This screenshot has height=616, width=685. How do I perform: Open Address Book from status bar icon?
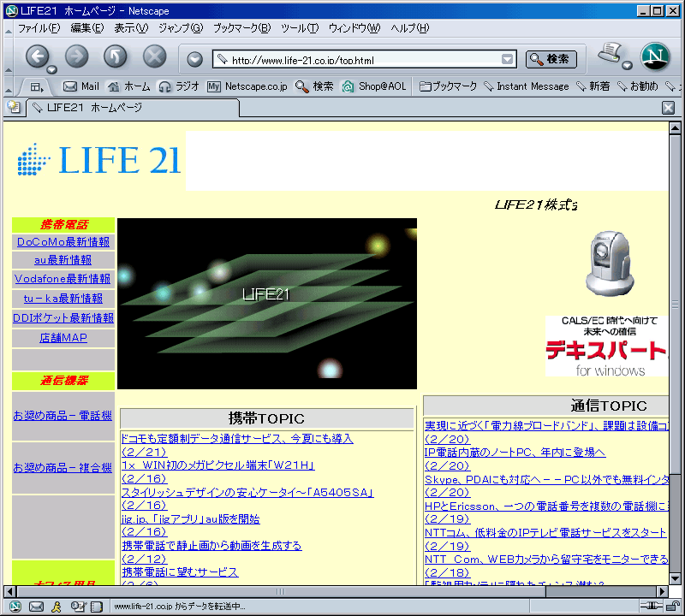tap(96, 607)
